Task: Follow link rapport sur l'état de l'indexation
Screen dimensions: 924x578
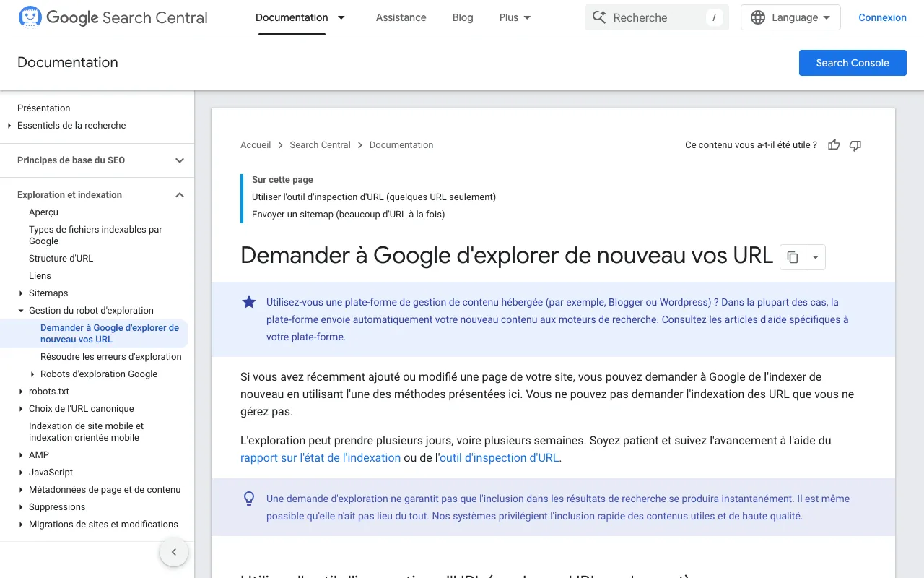Action: pos(321,458)
